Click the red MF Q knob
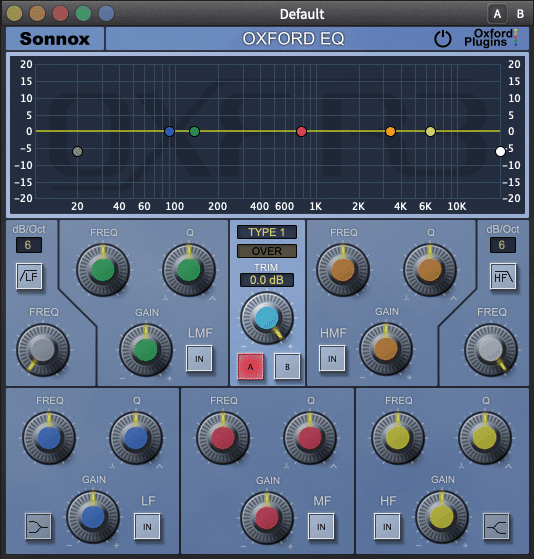Image resolution: width=534 pixels, height=559 pixels. [x=310, y=438]
